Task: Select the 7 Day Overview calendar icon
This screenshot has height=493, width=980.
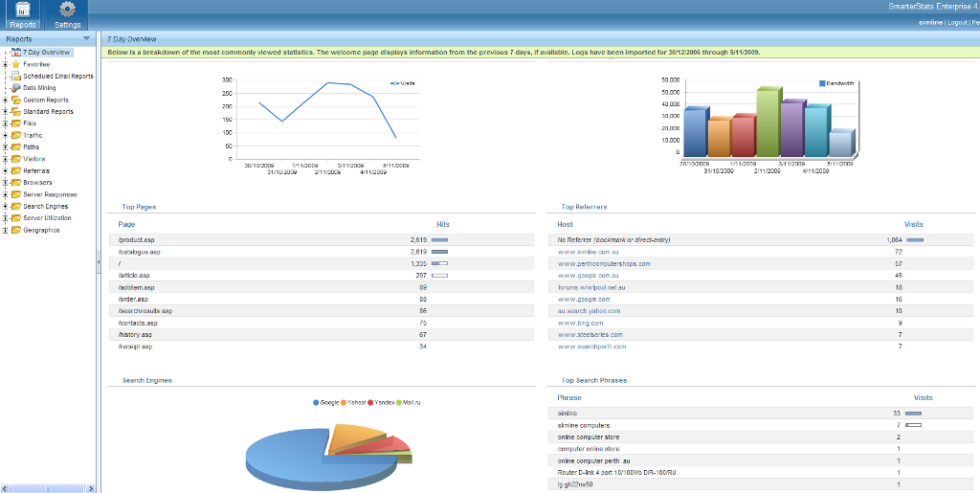Action: (16, 53)
